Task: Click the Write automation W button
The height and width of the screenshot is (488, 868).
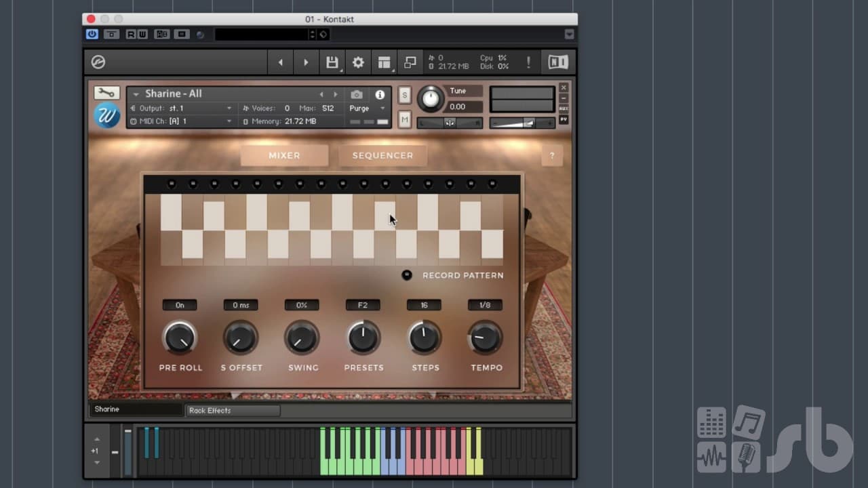Action: tap(142, 34)
